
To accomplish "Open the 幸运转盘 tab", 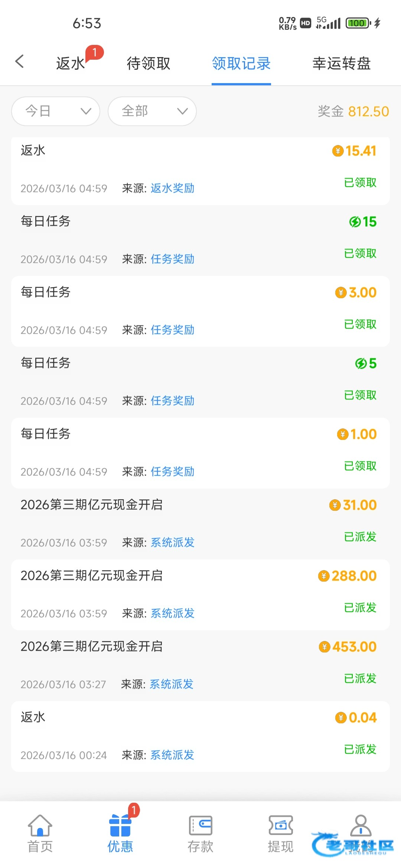I will 342,63.
